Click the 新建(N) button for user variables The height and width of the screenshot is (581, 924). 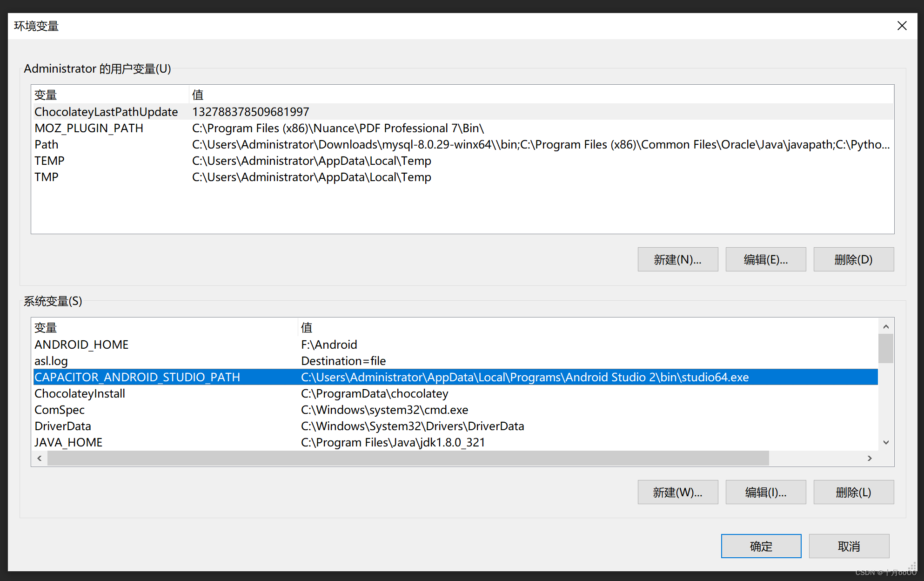click(x=677, y=259)
